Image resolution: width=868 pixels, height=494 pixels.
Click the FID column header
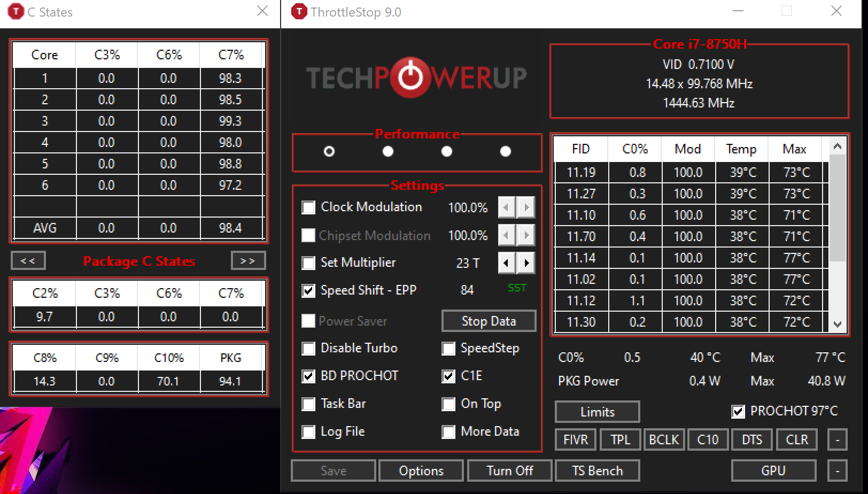click(581, 149)
